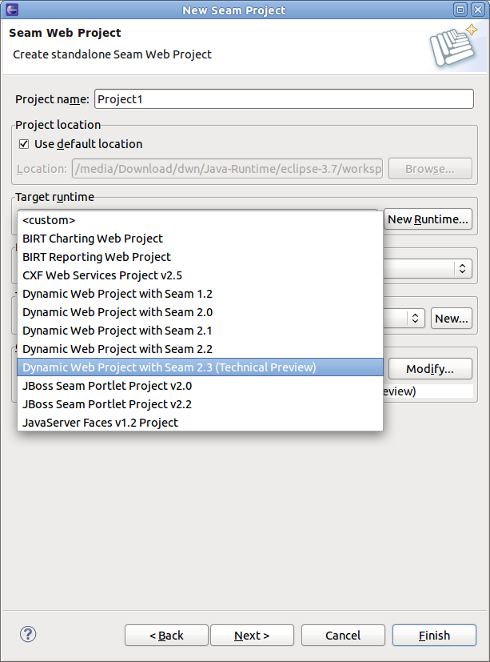Viewport: 490px width, 662px height.
Task: Close the New Seam Project dialog
Action: tap(478, 9)
